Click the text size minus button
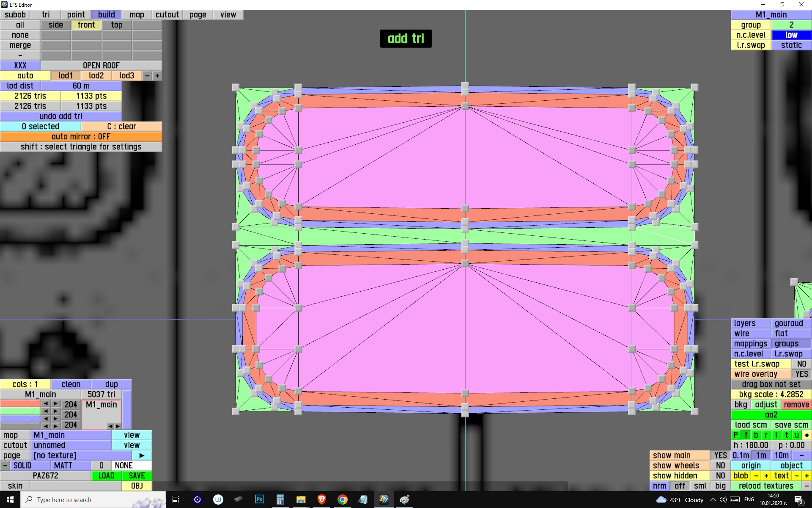The width and height of the screenshot is (812, 508). pos(797,476)
